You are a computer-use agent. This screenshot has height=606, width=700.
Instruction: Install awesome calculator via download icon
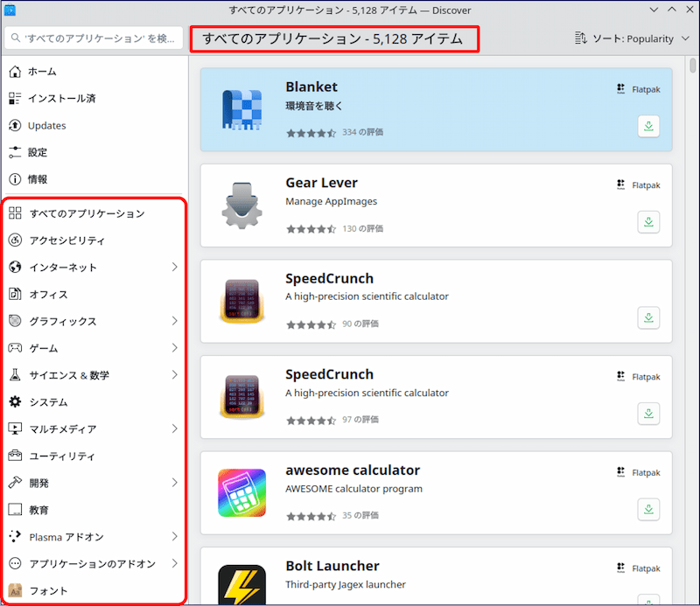(x=648, y=509)
